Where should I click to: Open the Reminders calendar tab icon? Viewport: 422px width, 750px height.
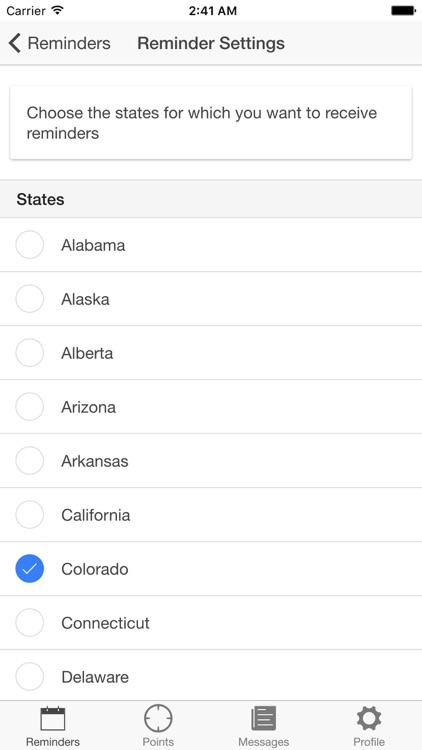53,719
